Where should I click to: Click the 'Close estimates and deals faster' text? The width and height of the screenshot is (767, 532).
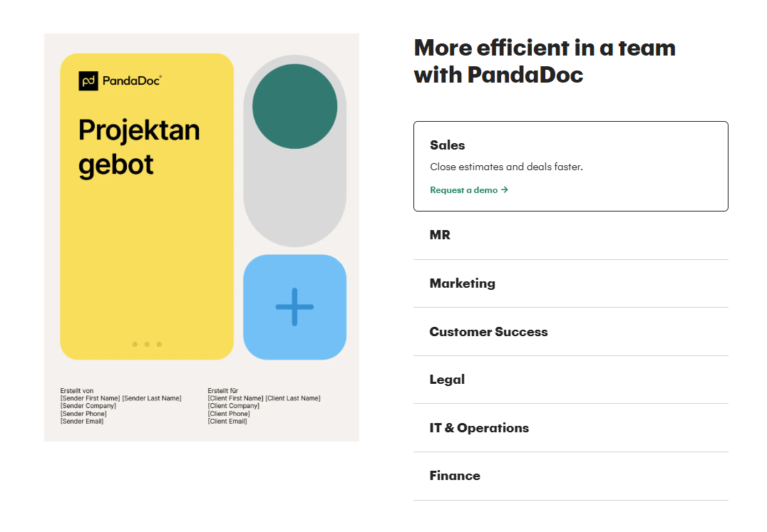[506, 167]
